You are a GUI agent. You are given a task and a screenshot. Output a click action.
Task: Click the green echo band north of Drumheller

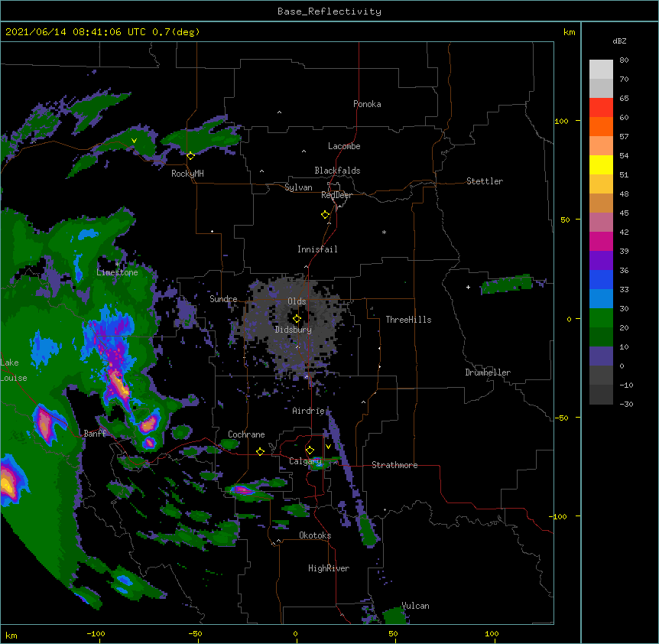(x=507, y=284)
